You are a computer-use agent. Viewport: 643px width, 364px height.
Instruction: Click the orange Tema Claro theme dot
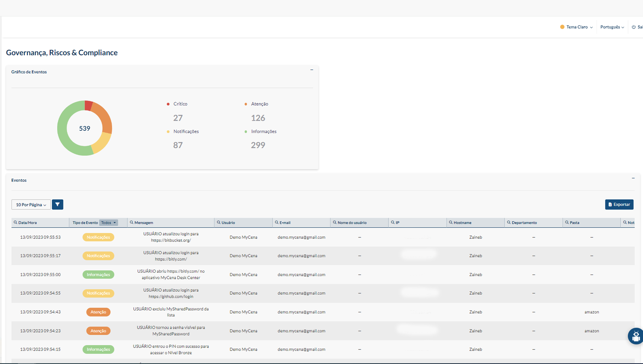click(562, 27)
